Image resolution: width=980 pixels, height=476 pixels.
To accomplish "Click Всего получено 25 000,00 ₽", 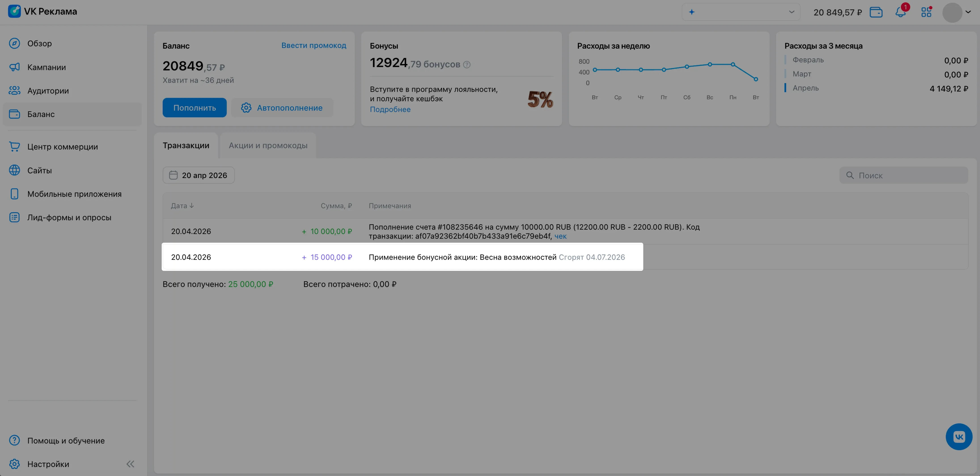I will click(218, 284).
